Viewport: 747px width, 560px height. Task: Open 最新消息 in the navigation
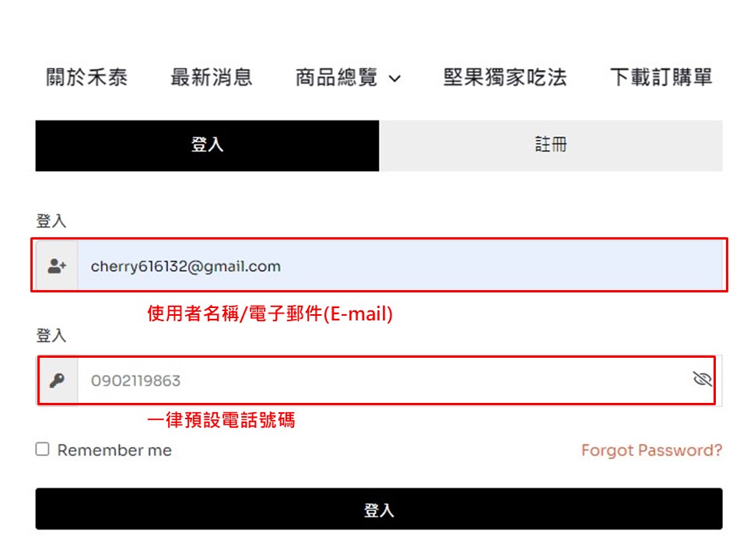click(212, 78)
